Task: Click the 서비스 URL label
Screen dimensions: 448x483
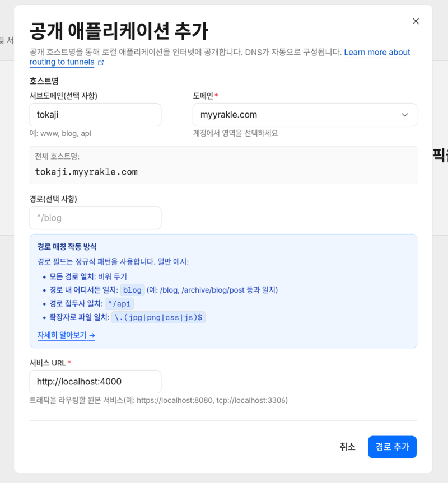Action: pyautogui.click(x=49, y=363)
